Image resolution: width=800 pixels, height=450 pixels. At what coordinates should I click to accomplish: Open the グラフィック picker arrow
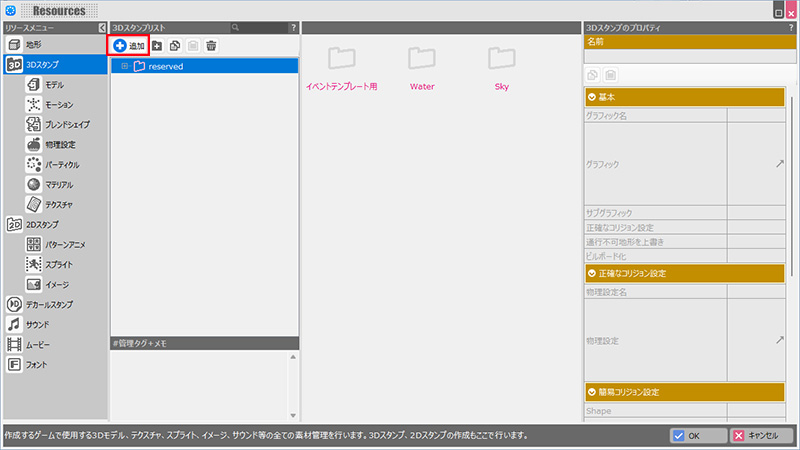780,164
